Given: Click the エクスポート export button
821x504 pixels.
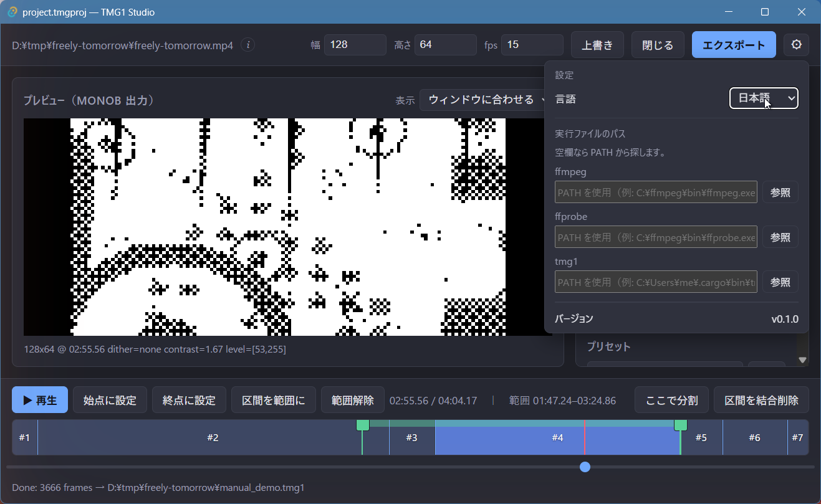Looking at the screenshot, I should point(734,45).
